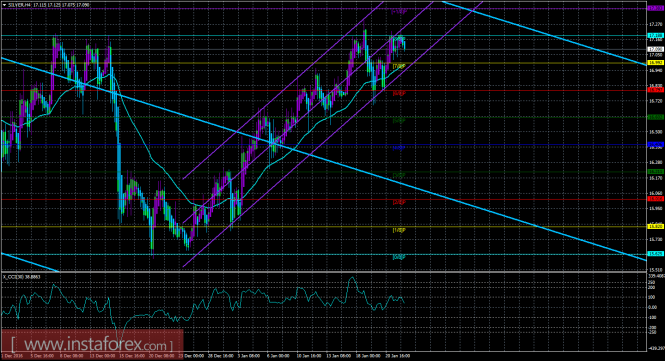This screenshot has width=665, height=361.
Task: Click the 6 Jan 00:00 time axis label
Action: pos(278,356)
